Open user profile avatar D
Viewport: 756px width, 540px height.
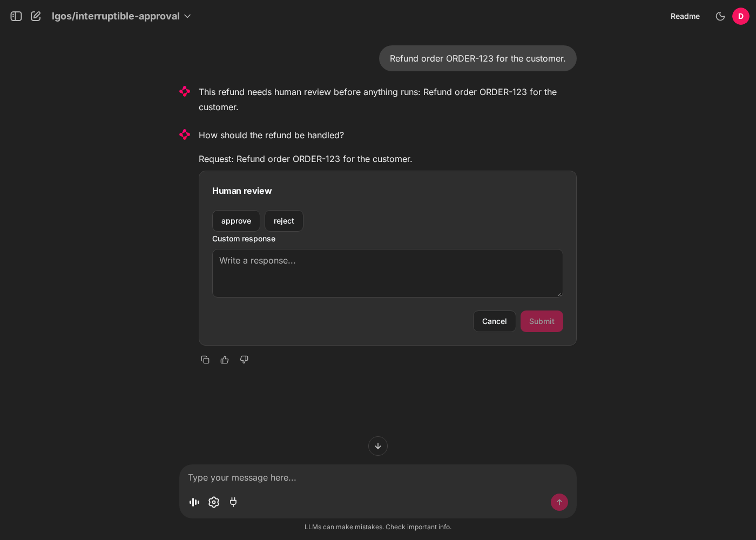741,16
